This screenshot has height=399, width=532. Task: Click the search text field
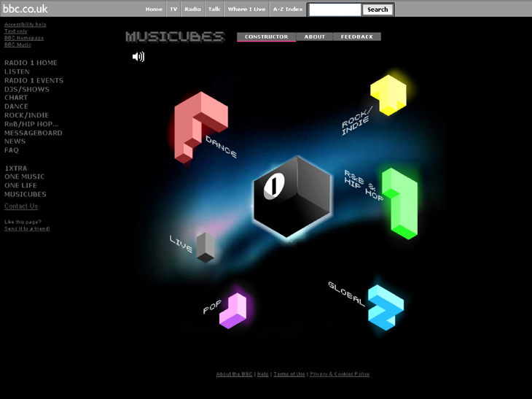335,9
